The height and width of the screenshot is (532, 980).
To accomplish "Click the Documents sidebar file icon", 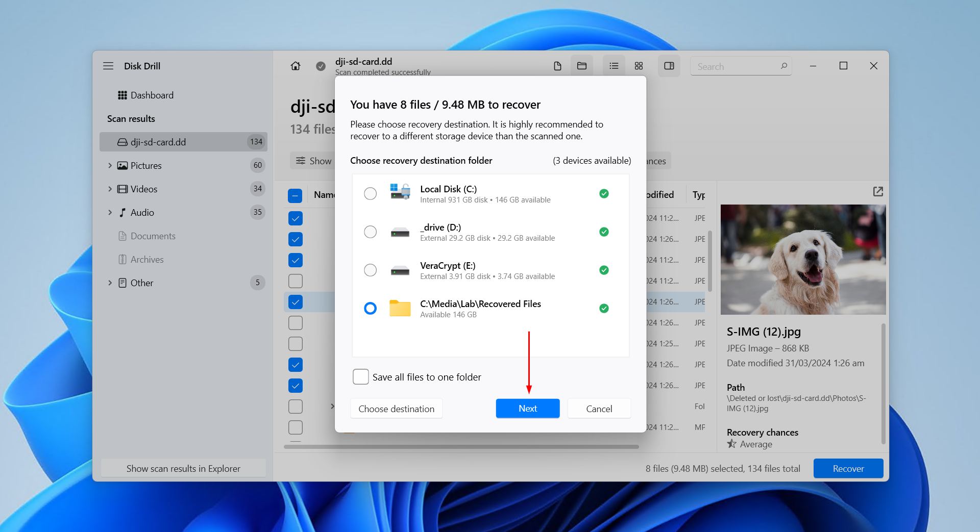I will point(122,236).
